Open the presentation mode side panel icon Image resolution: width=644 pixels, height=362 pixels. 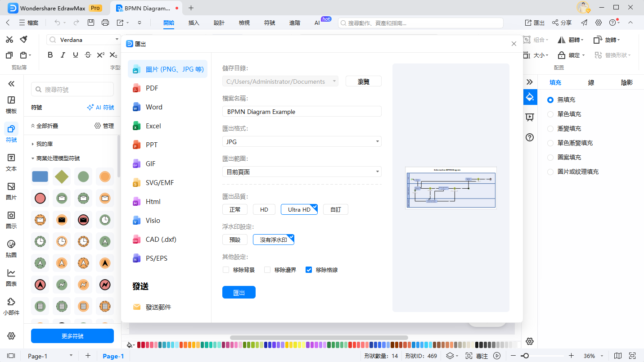(x=530, y=117)
